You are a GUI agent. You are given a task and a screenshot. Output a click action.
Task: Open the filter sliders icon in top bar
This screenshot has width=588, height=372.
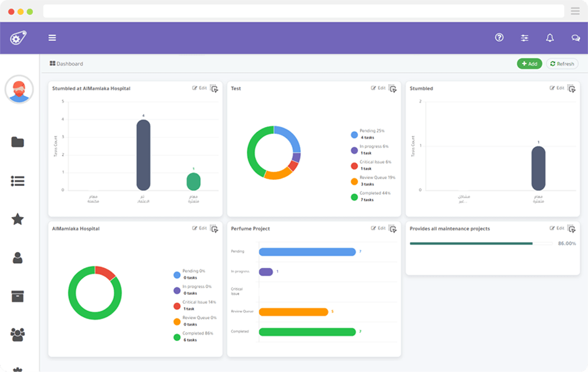(x=524, y=37)
